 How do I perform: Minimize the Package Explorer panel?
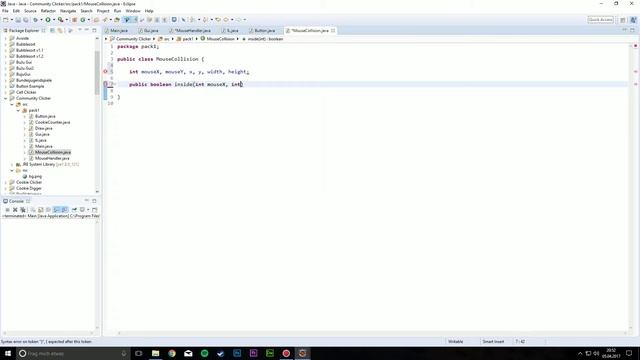coord(87,30)
